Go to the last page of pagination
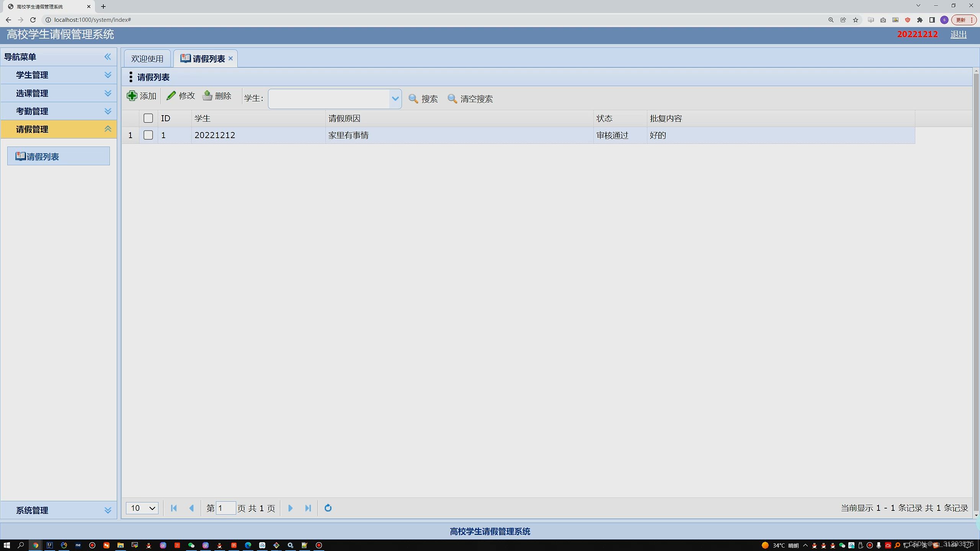This screenshot has width=980, height=551. pyautogui.click(x=308, y=508)
